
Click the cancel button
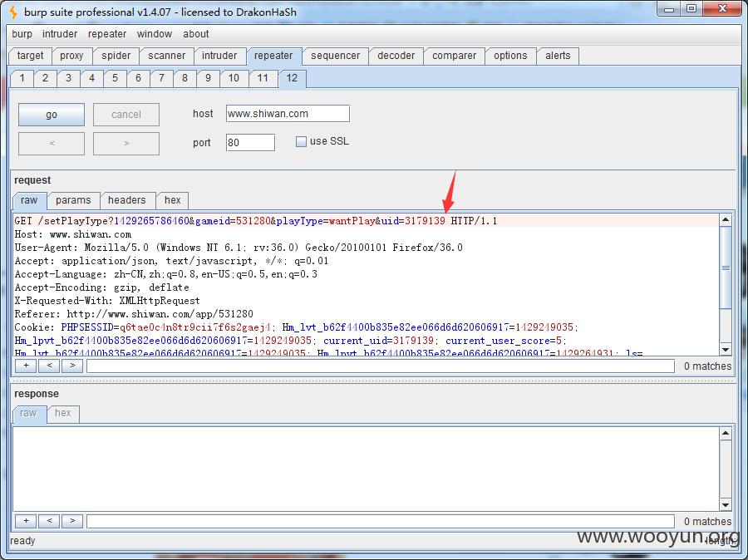[126, 115]
